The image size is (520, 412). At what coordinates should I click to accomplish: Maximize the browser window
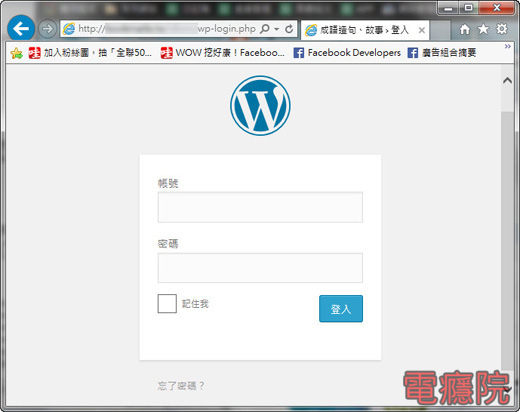pyautogui.click(x=469, y=8)
